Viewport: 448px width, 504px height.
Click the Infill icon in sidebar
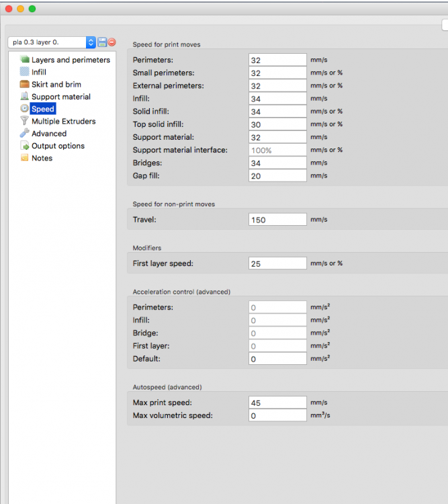(25, 72)
